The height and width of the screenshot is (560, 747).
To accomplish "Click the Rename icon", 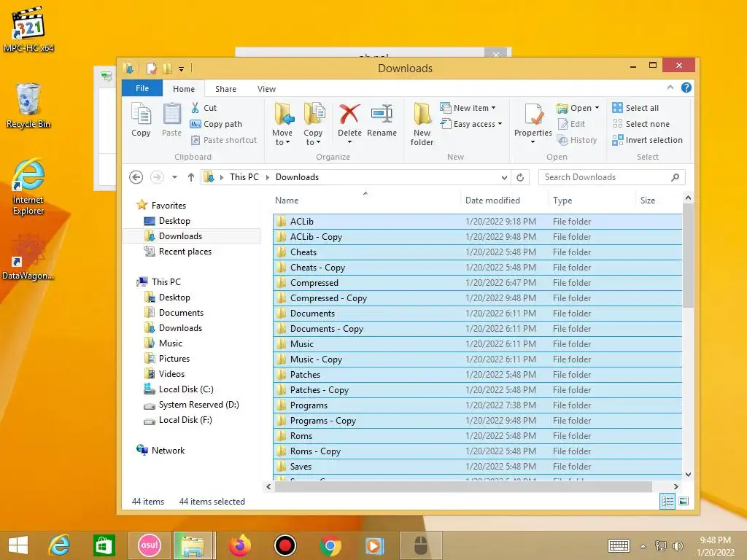I will coord(382,114).
